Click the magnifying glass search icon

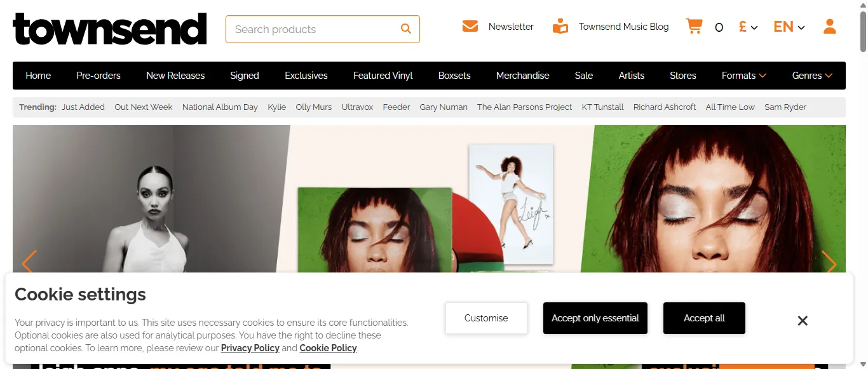(x=405, y=29)
